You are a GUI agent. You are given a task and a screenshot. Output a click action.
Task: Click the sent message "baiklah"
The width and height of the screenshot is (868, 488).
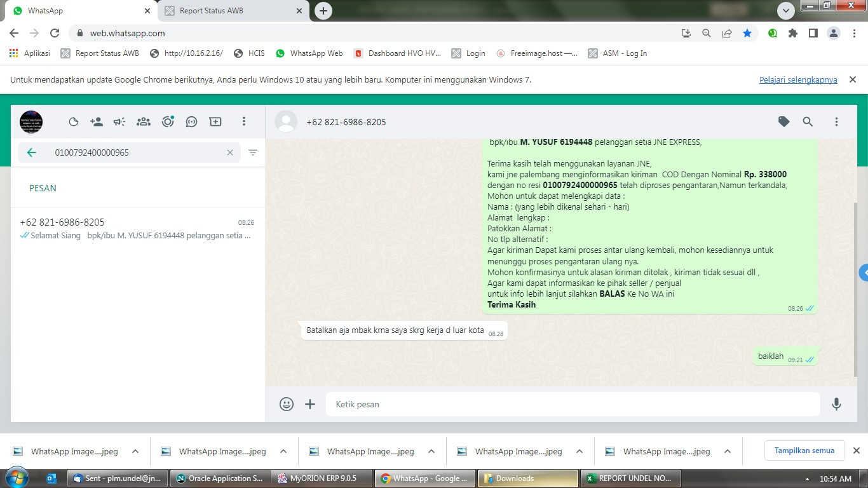coord(786,356)
